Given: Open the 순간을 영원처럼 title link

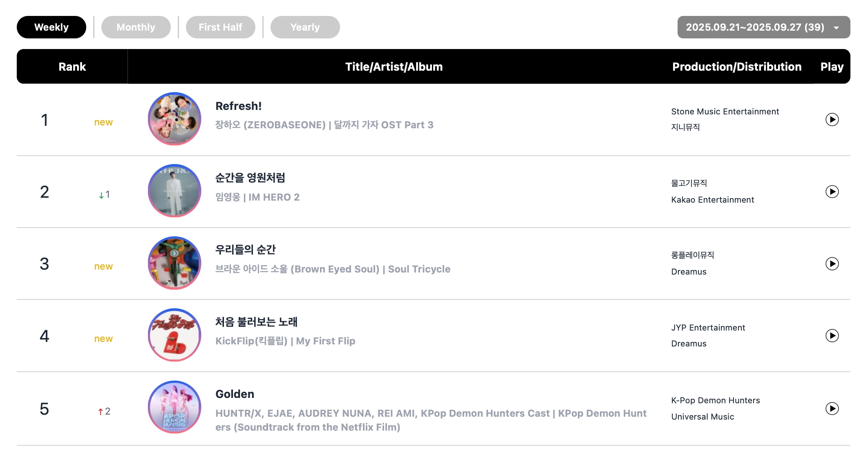Looking at the screenshot, I should pyautogui.click(x=250, y=178).
